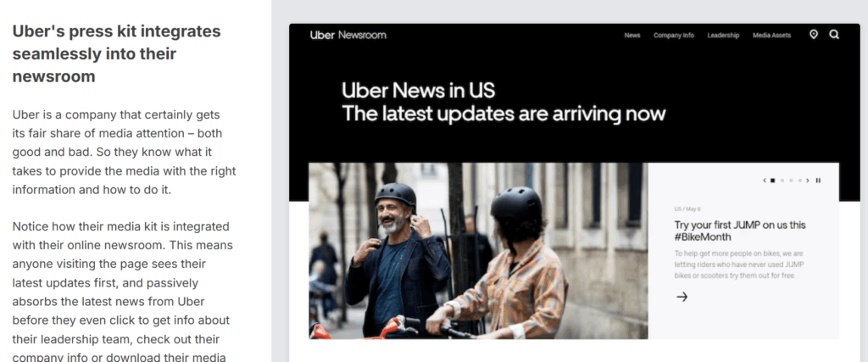Click the Uber Newsroom logo

(348, 35)
